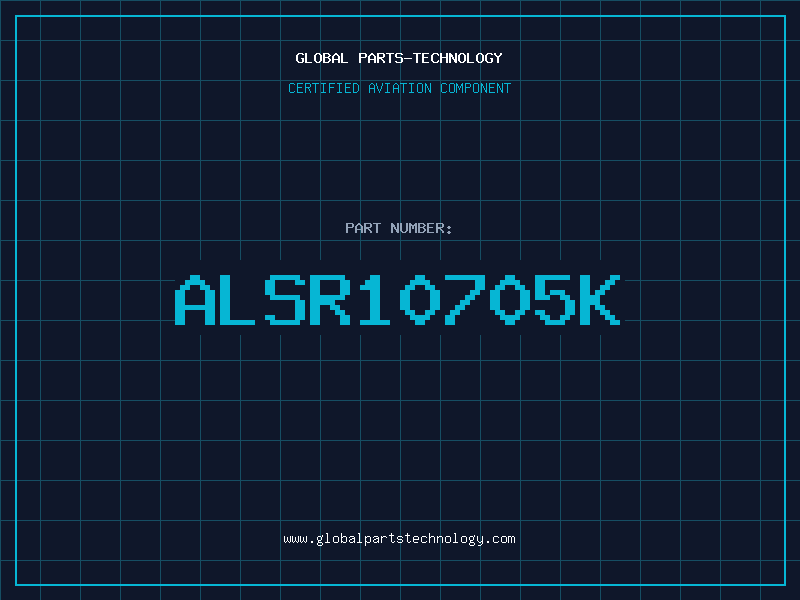Click the PART NUMBER: label
Viewport: 800px width, 600px height.
399,228
